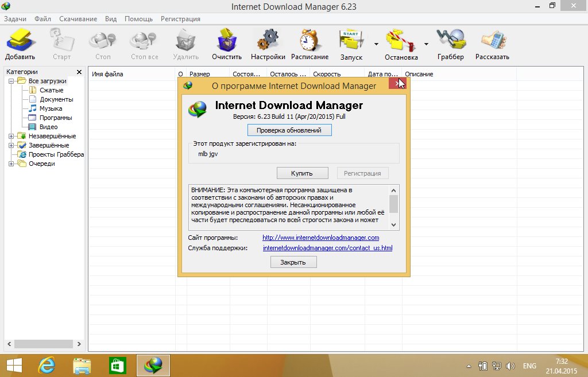This screenshot has height=377, width=588.
Task: Click the IDM taskbar icon
Action: coord(153,366)
